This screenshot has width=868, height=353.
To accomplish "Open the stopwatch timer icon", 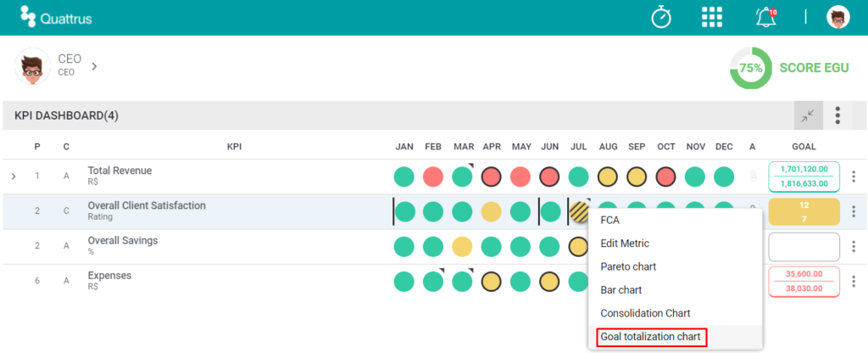I will click(661, 17).
